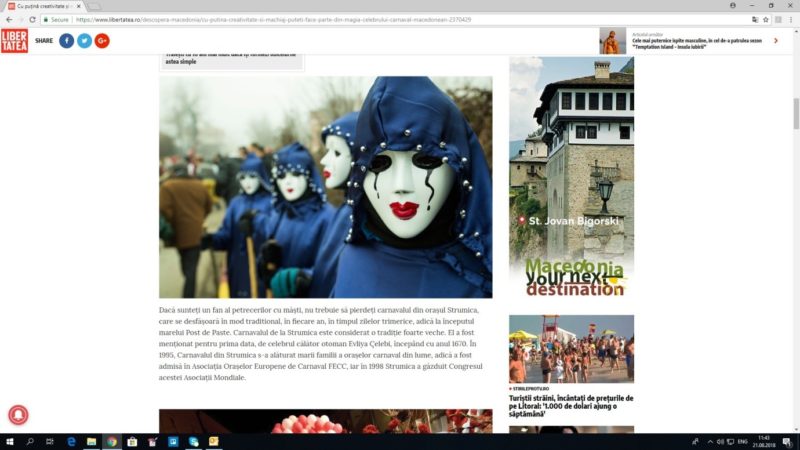This screenshot has height=450, width=800.
Task: Click the SHARE label
Action: [44, 41]
